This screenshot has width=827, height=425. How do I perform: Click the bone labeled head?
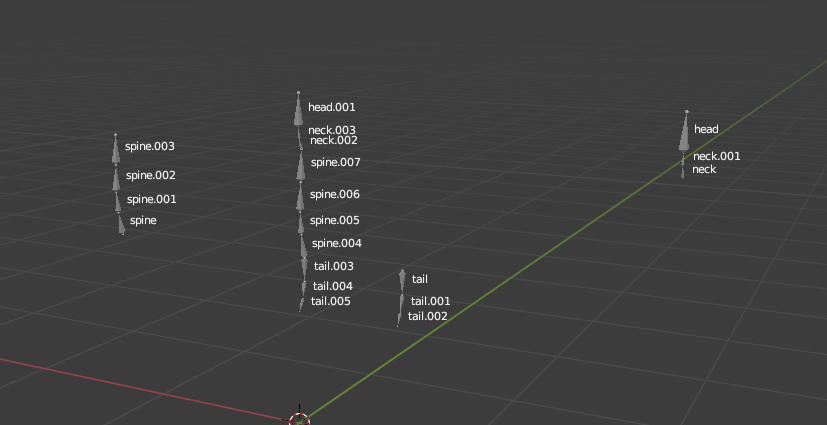[685, 131]
